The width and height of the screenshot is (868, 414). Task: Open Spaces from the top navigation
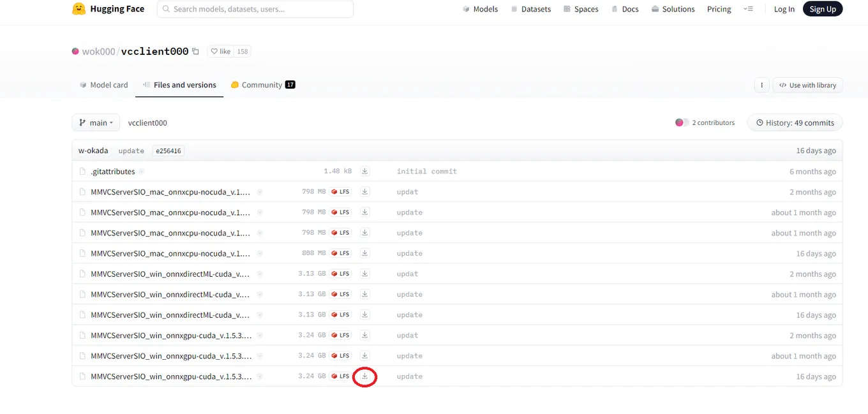[581, 9]
